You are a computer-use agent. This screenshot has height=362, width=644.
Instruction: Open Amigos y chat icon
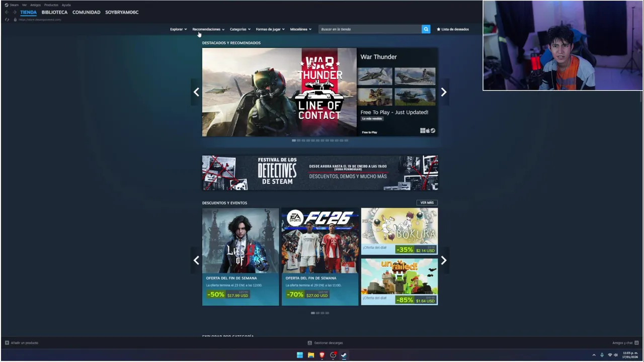[636, 343]
